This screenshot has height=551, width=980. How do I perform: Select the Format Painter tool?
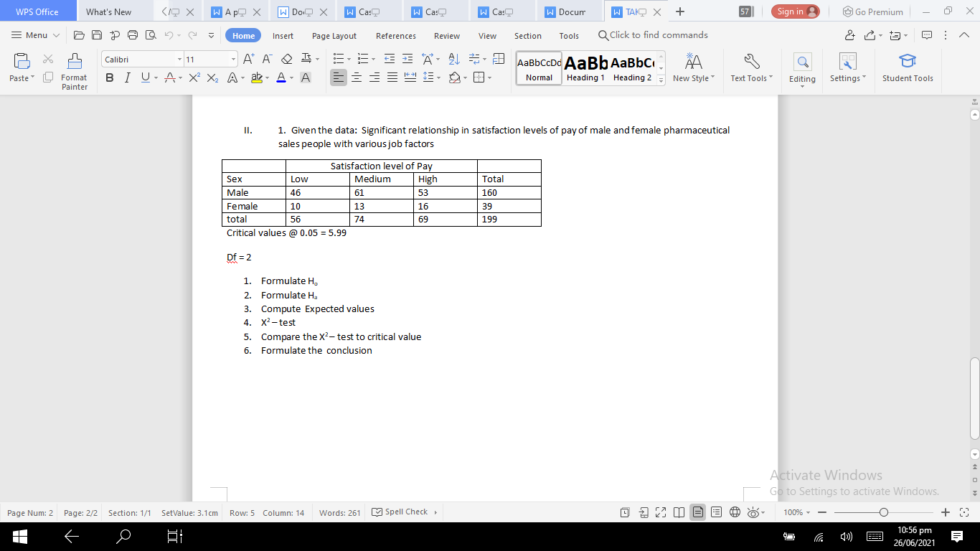point(72,70)
